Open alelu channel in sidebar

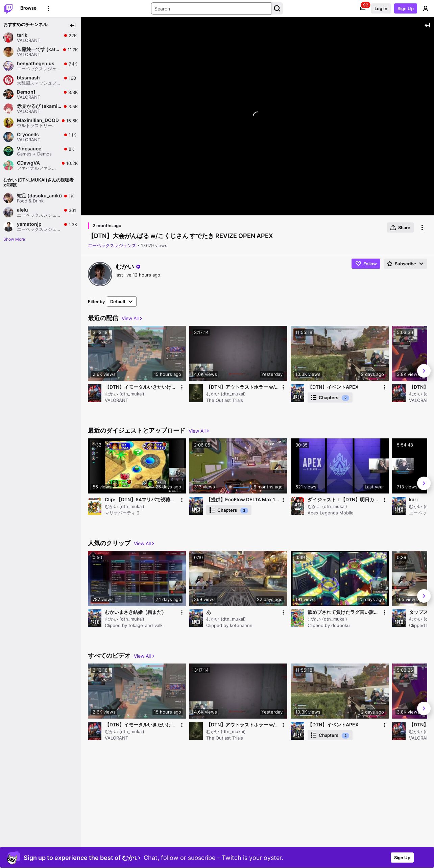[x=41, y=212]
